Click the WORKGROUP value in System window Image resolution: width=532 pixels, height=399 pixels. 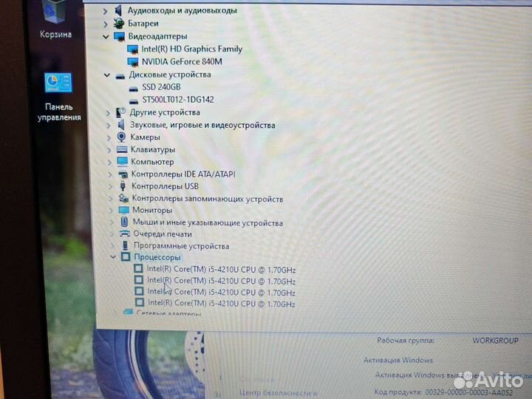coord(495,341)
